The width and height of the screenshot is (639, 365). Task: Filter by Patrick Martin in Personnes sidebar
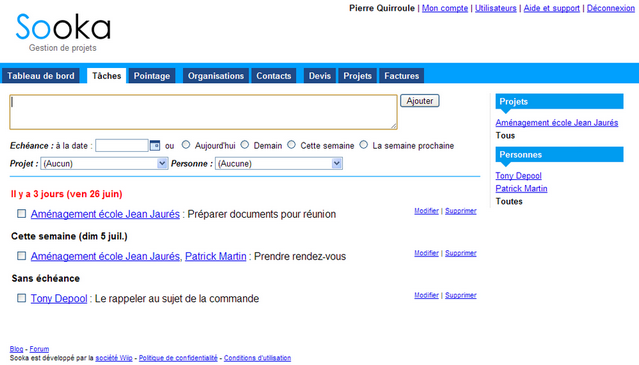[521, 189]
